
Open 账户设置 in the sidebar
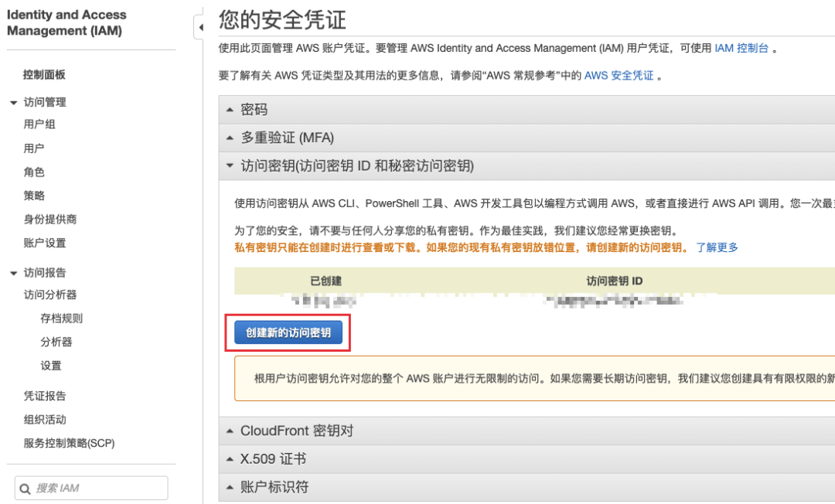(x=45, y=243)
